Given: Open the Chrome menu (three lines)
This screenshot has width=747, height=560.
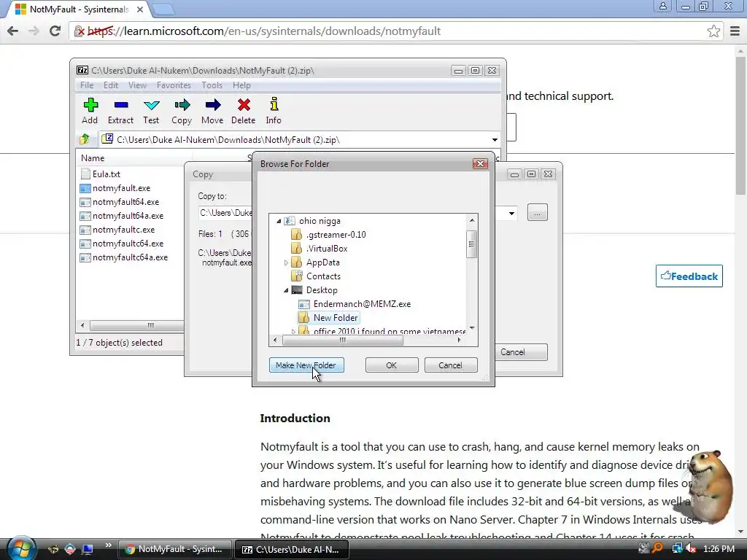Looking at the screenshot, I should 735,31.
